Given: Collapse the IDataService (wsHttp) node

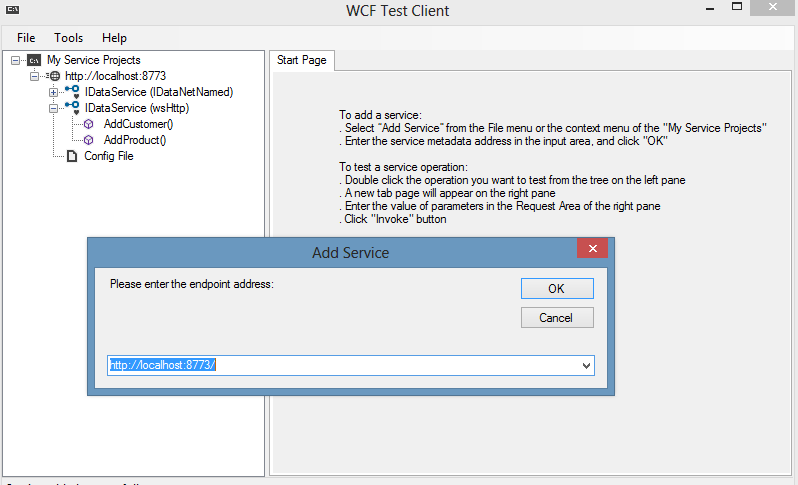Looking at the screenshot, I should (53, 108).
